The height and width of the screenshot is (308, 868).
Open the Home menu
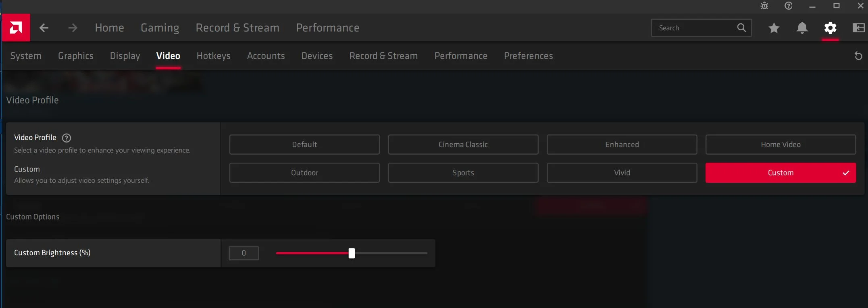(110, 28)
